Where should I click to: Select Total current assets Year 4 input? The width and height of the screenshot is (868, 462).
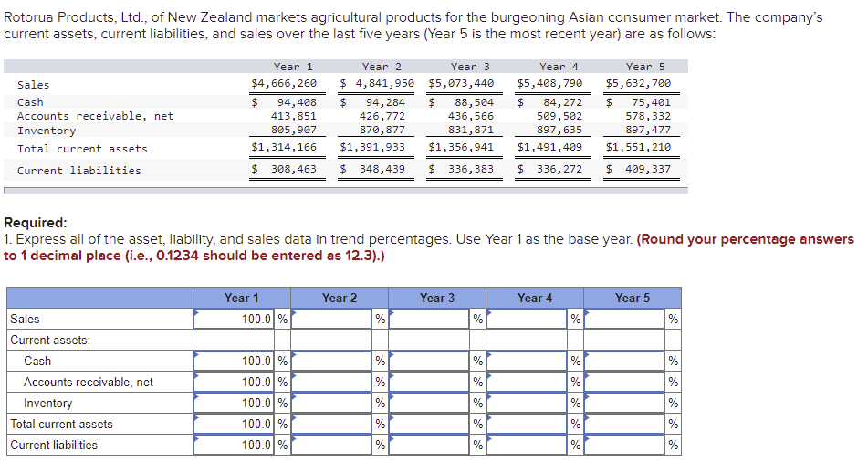(527, 424)
